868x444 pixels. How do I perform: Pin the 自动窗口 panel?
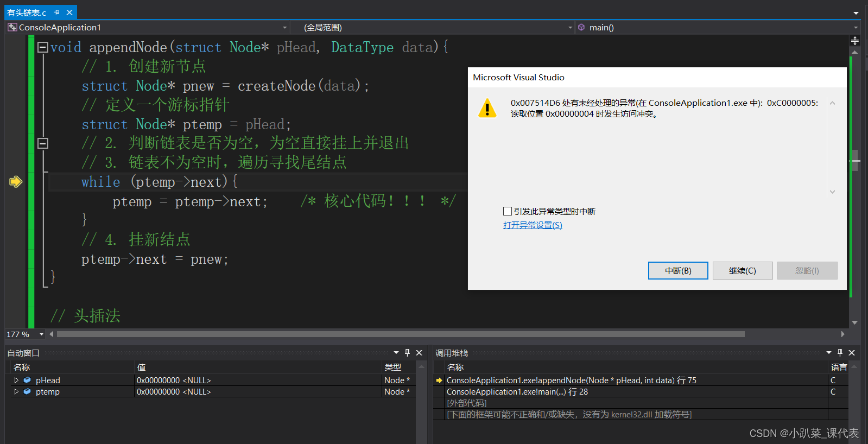(408, 353)
